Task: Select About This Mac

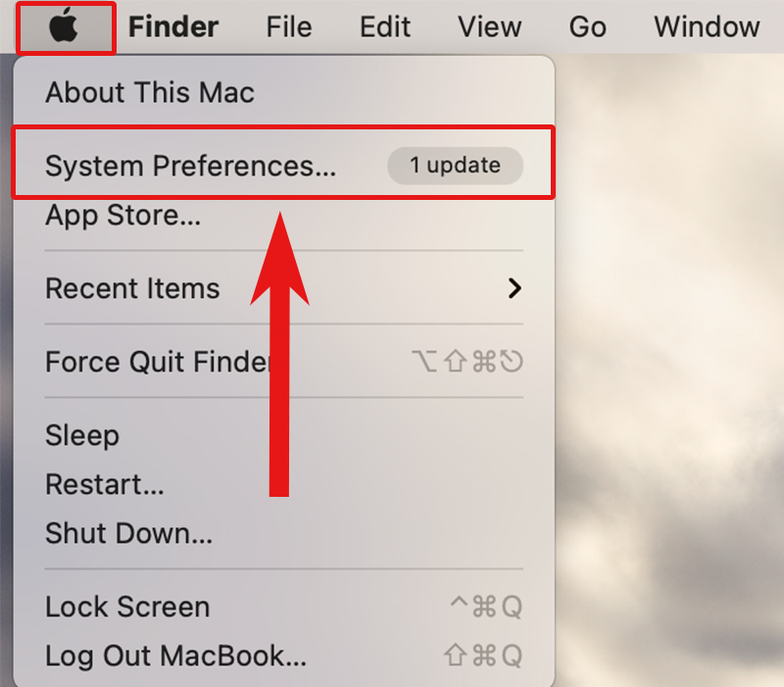Action: pos(284,92)
